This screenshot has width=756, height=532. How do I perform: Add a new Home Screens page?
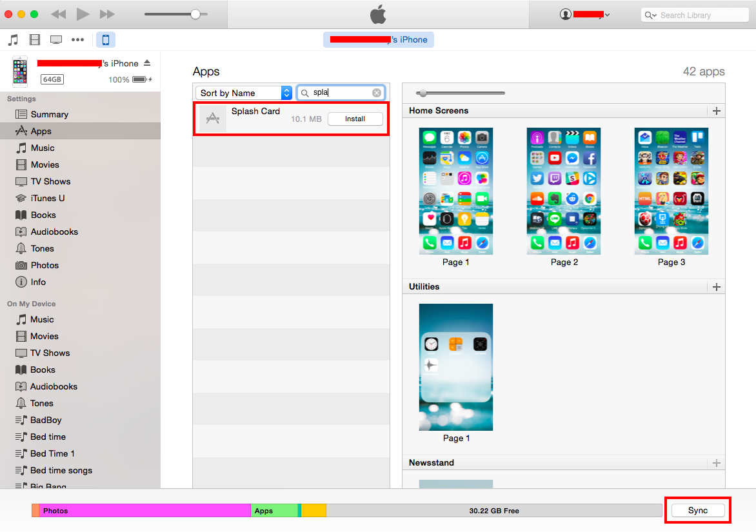[x=717, y=111]
